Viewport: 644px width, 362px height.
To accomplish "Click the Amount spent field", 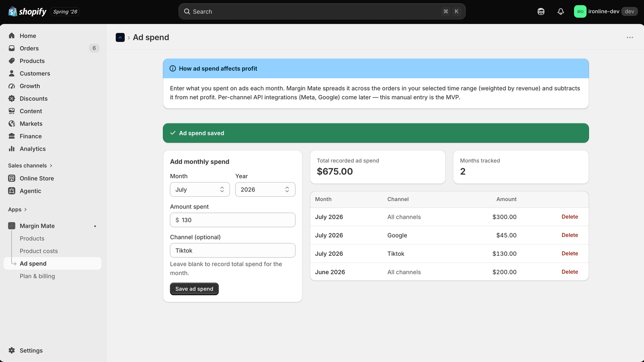I will (233, 220).
